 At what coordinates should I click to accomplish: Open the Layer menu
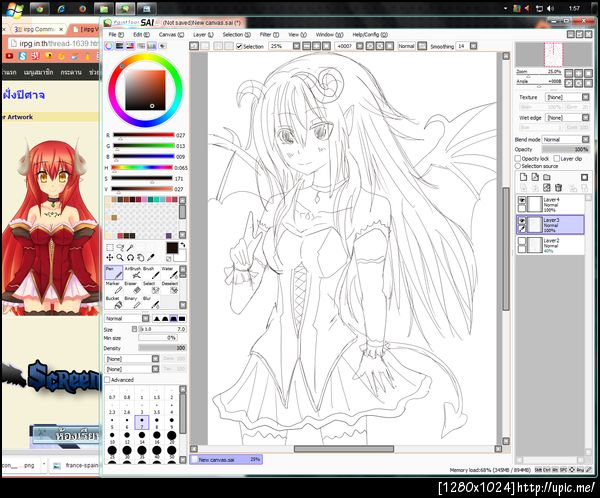(203, 34)
